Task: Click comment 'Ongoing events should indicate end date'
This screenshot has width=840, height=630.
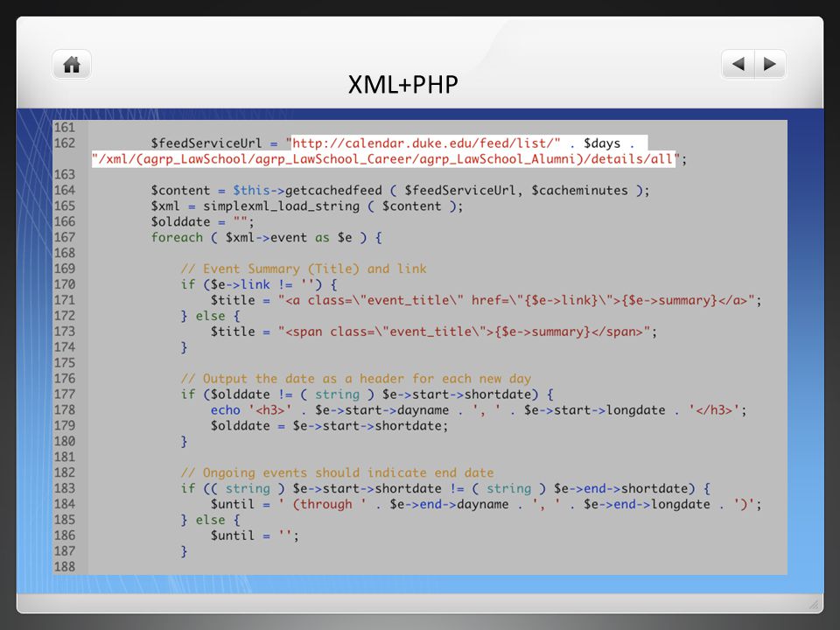Action: click(337, 473)
